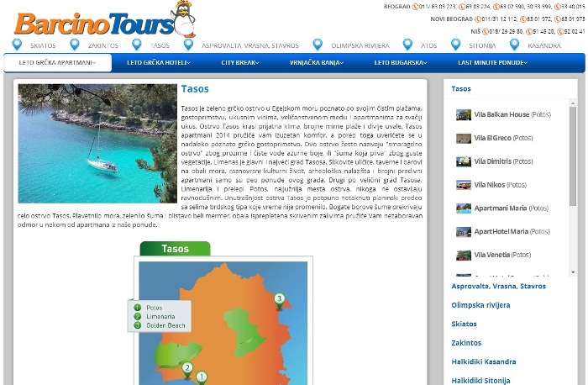Expand Vrnjačka Banja dropdown menu

tap(316, 63)
